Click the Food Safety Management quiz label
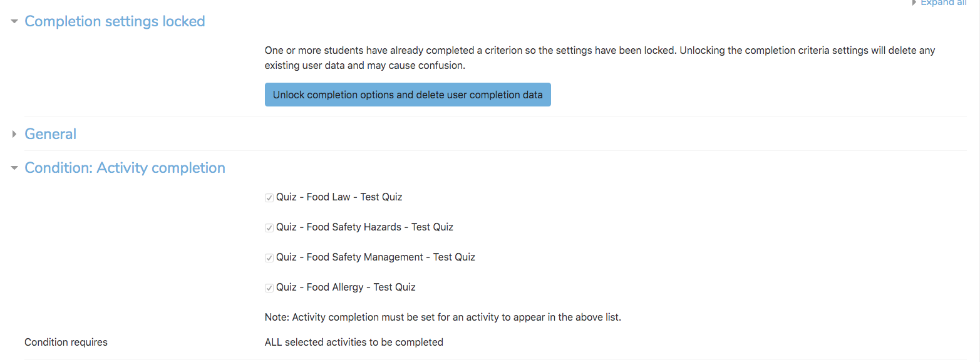This screenshot has width=980, height=362. (375, 257)
